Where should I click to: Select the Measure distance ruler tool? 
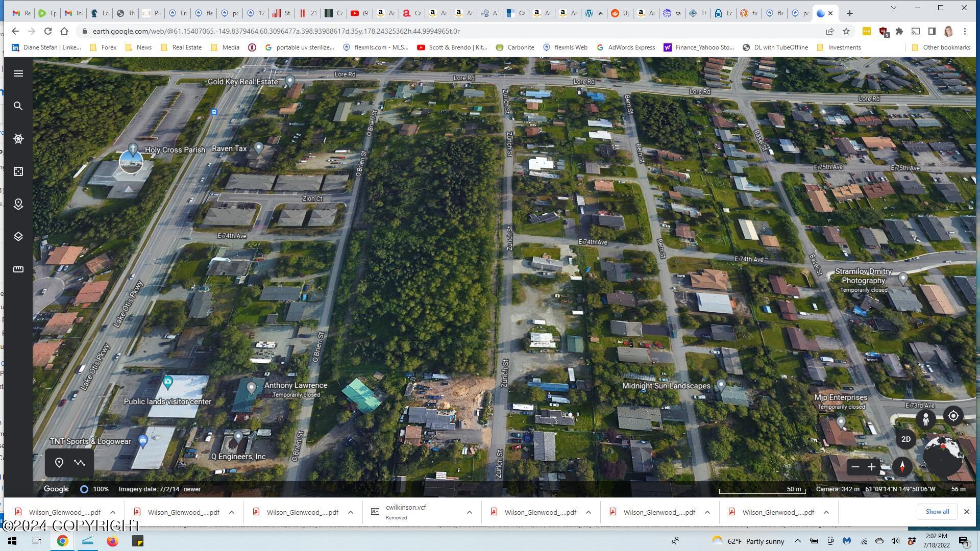tap(18, 269)
